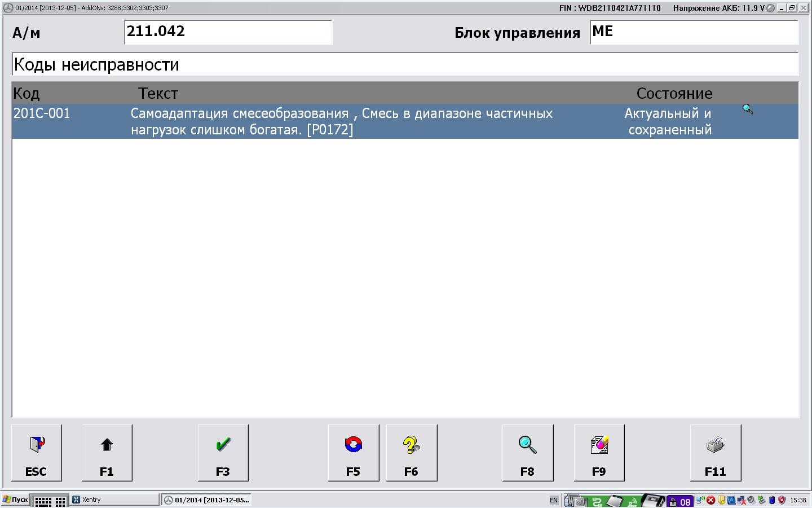Click the control unit field ME

click(694, 32)
